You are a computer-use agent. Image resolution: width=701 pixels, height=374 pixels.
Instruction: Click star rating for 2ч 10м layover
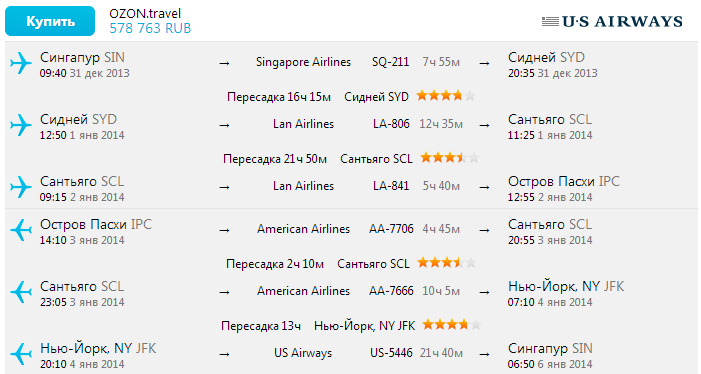(447, 263)
